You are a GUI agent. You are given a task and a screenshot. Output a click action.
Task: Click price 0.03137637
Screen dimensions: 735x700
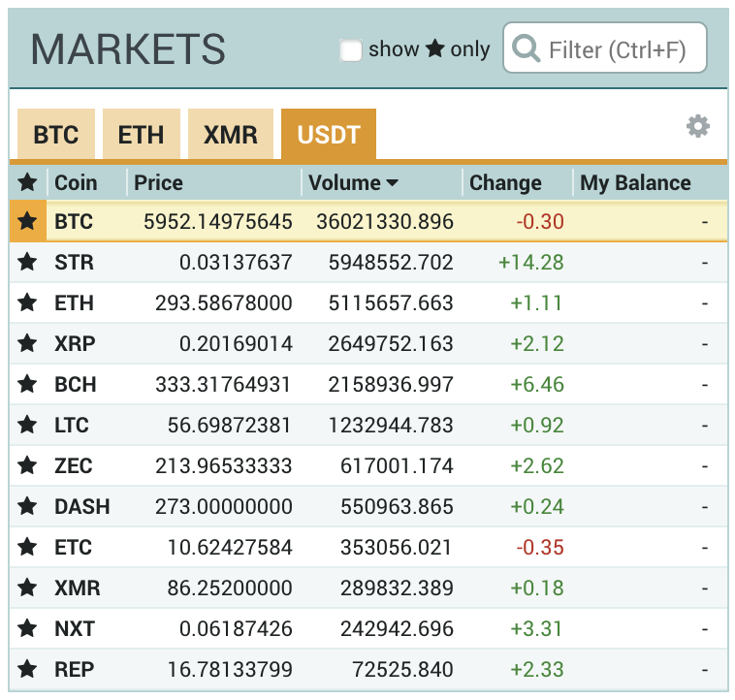point(236,263)
